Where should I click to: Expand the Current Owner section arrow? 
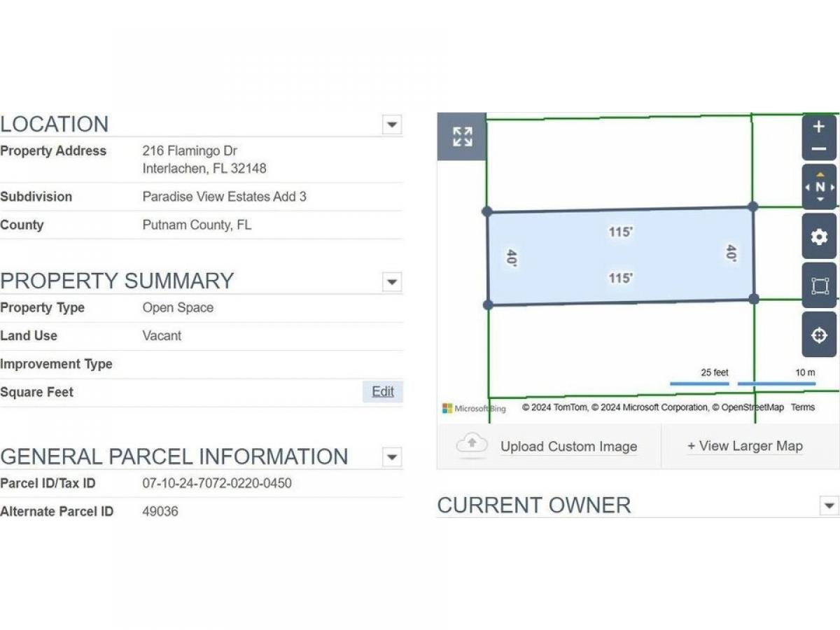829,505
